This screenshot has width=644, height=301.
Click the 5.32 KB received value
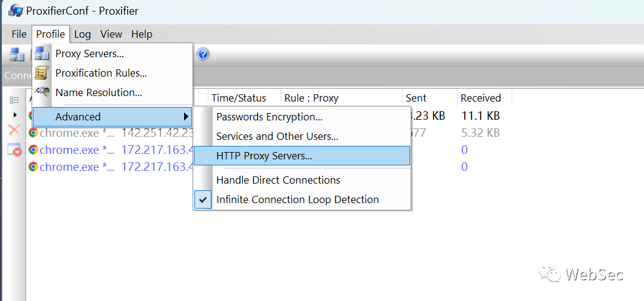pos(480,133)
